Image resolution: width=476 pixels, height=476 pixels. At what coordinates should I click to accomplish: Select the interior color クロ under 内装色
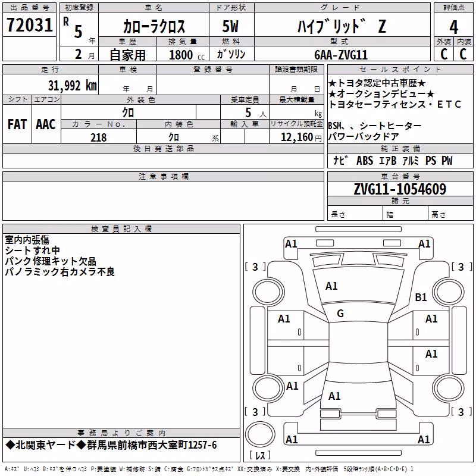tap(174, 137)
